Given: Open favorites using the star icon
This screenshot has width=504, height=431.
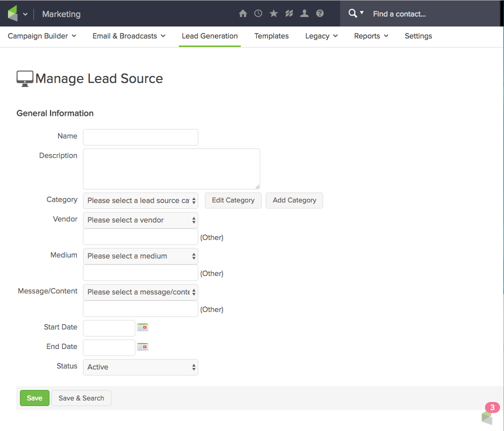Looking at the screenshot, I should click(273, 13).
